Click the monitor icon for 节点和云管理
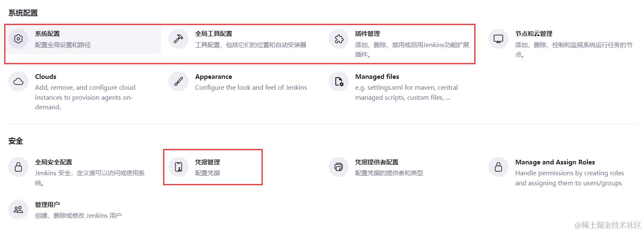This screenshot has height=232, width=644. point(498,39)
